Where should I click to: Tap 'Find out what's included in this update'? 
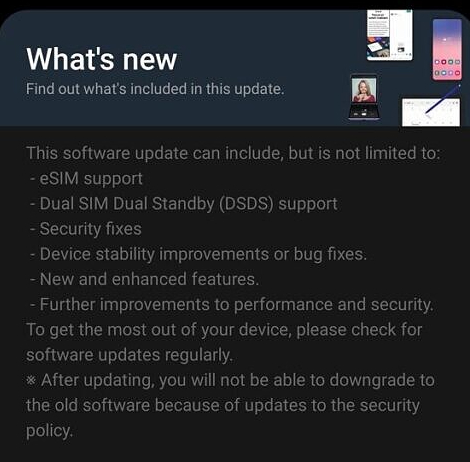(155, 89)
